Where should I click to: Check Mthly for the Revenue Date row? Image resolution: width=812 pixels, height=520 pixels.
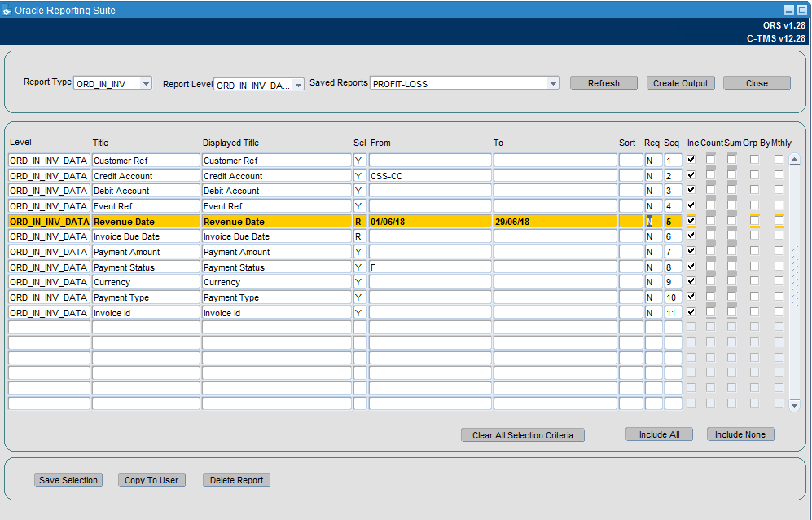(779, 220)
